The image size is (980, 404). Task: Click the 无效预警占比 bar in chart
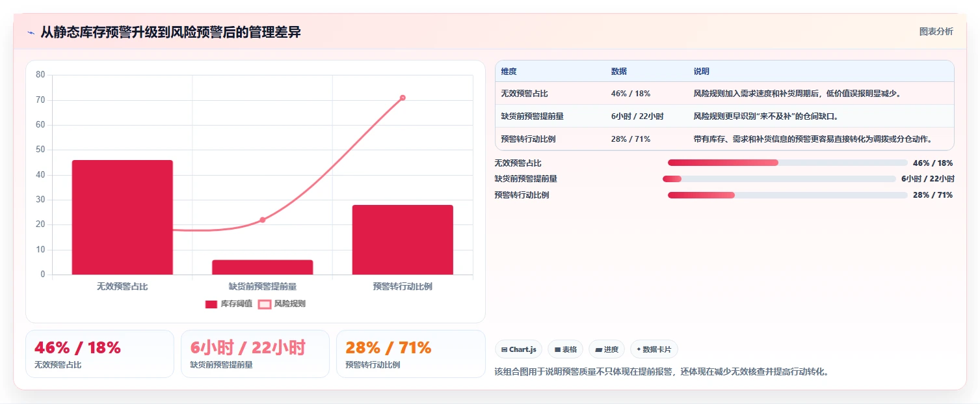pyautogui.click(x=122, y=217)
